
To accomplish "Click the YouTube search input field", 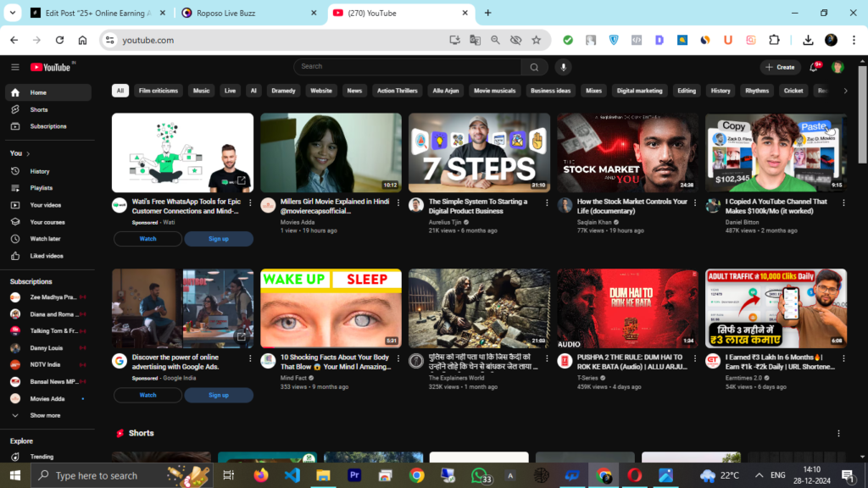I will [407, 67].
